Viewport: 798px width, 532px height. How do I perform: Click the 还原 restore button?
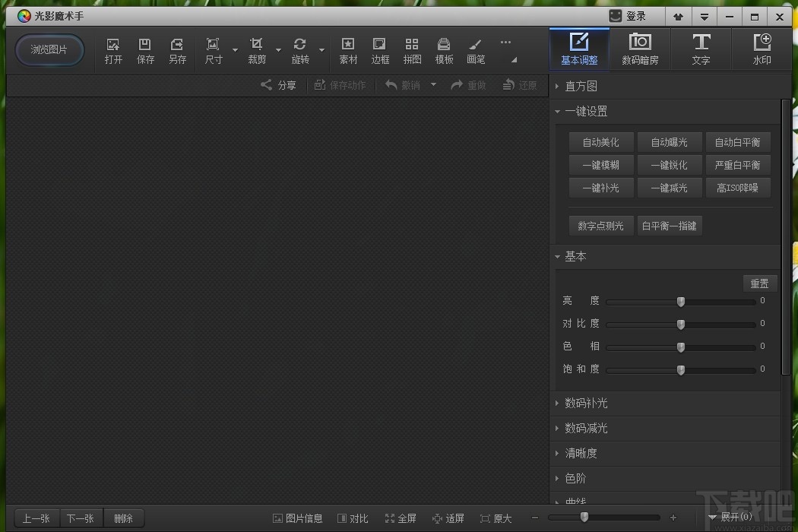pos(520,85)
